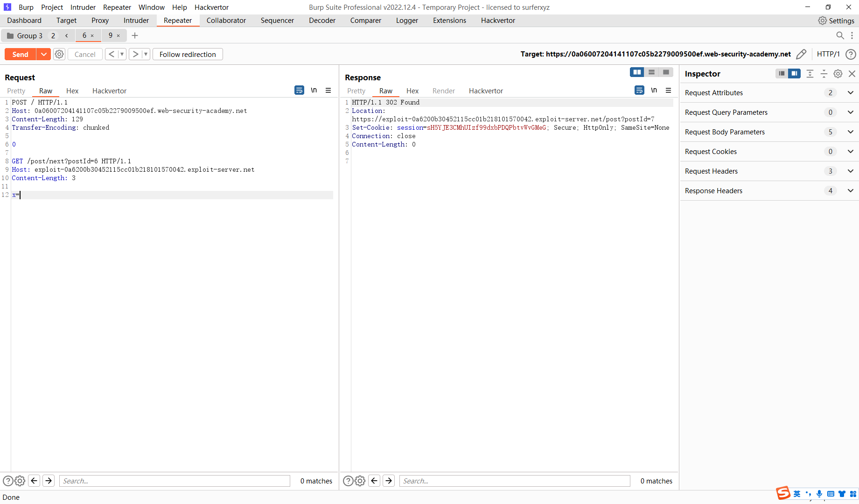Toggle word wrap in Request editor
Screen dimensions: 859x504
299,91
